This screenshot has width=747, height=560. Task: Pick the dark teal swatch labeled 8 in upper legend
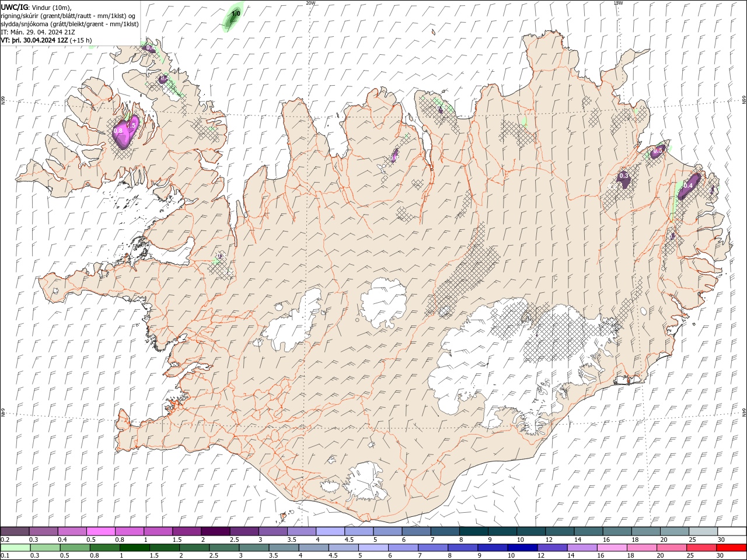[473, 531]
